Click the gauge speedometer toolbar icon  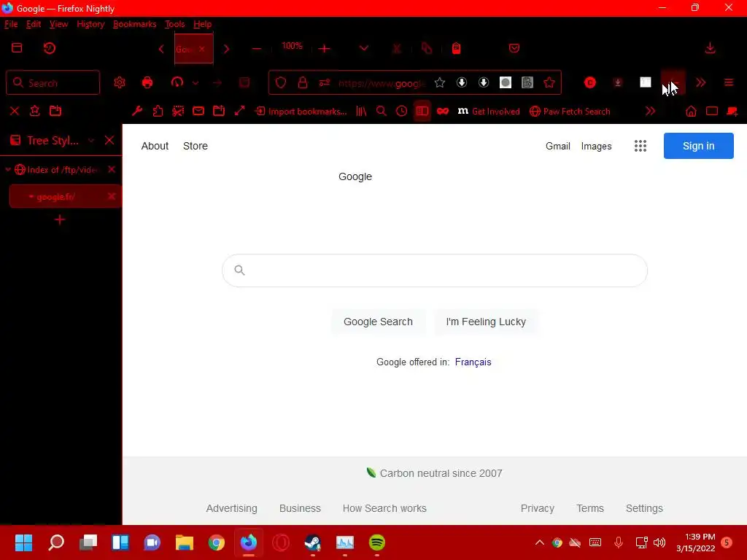click(177, 82)
